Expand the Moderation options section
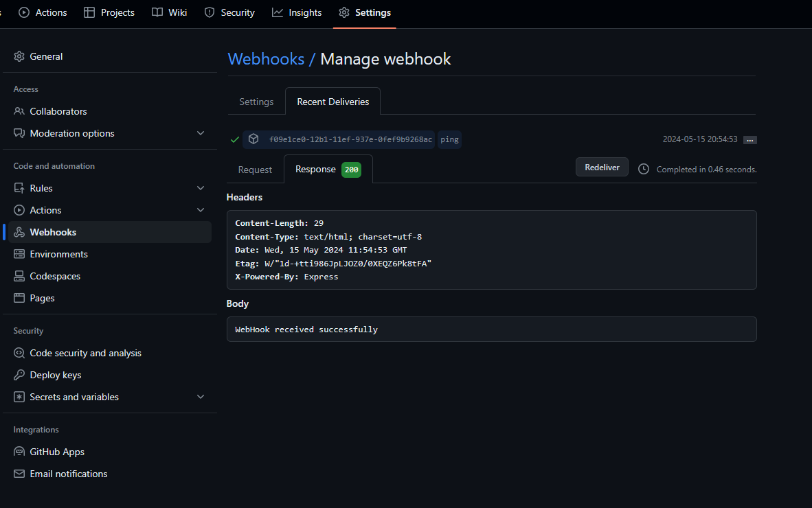The height and width of the screenshot is (508, 812). pyautogui.click(x=201, y=133)
